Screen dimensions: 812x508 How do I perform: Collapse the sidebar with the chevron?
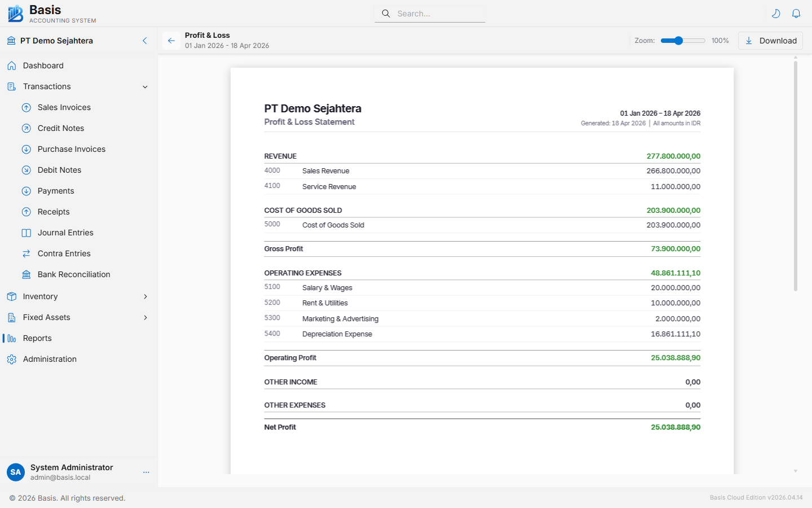tap(144, 41)
